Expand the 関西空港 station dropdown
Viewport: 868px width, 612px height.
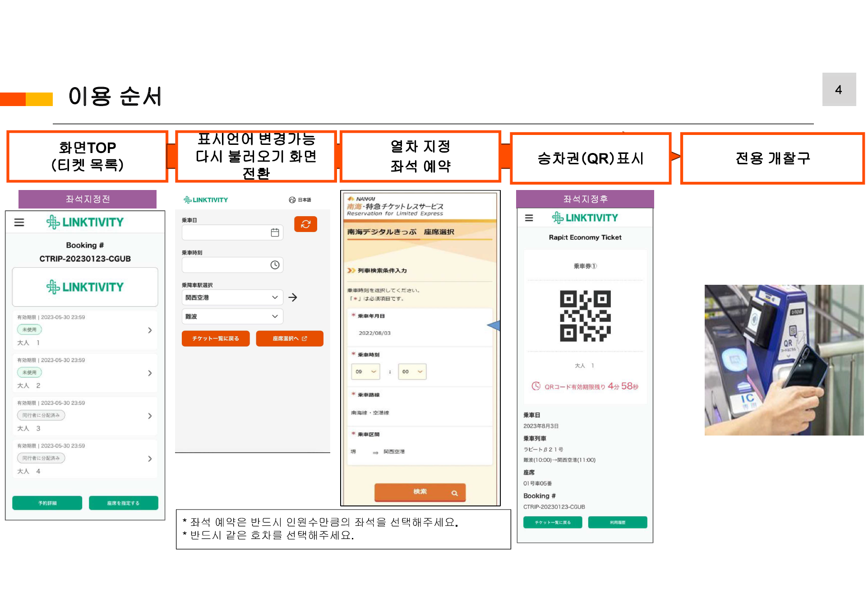tap(232, 297)
